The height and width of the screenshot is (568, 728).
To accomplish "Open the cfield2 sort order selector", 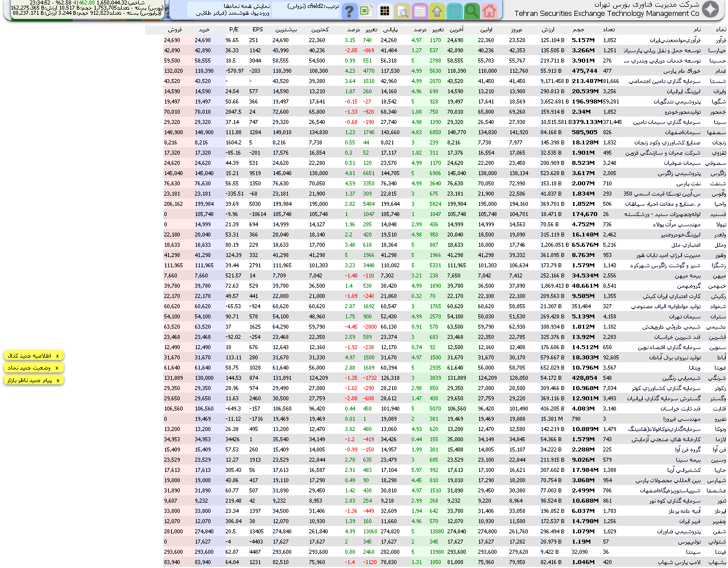I will click(x=305, y=7).
